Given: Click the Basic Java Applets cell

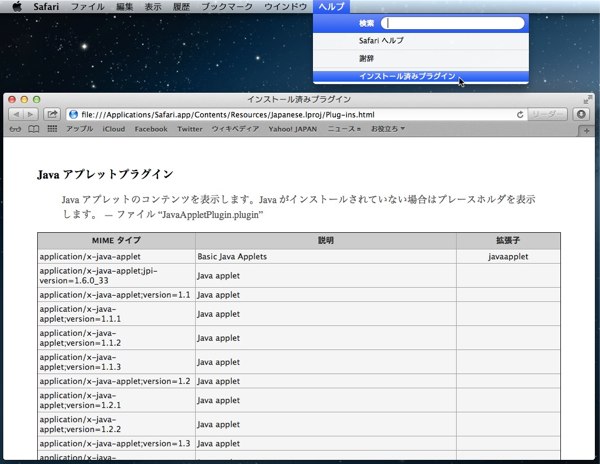Looking at the screenshot, I should pos(326,256).
